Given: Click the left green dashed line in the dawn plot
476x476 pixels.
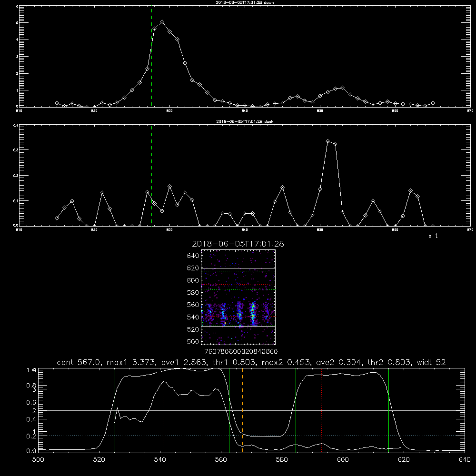Looking at the screenshot, I should [x=151, y=56].
